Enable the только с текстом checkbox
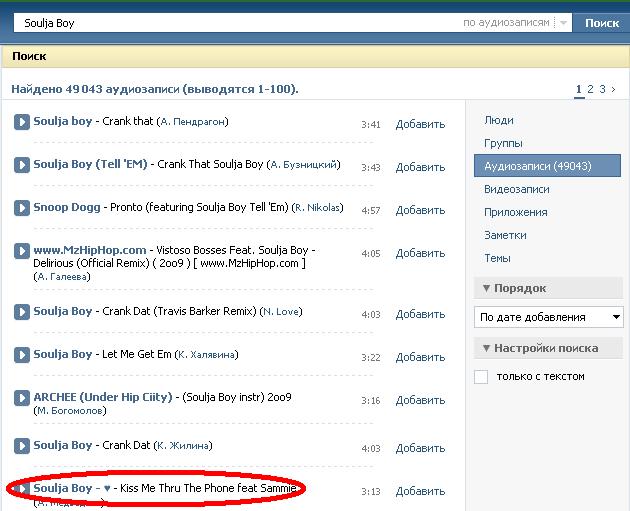Viewport: 630px width, 511px height. [481, 377]
